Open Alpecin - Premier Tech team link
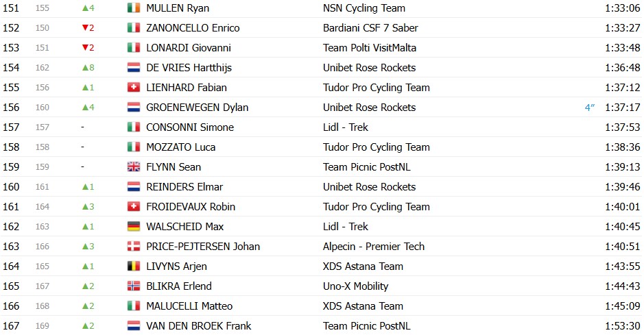 coord(373,247)
